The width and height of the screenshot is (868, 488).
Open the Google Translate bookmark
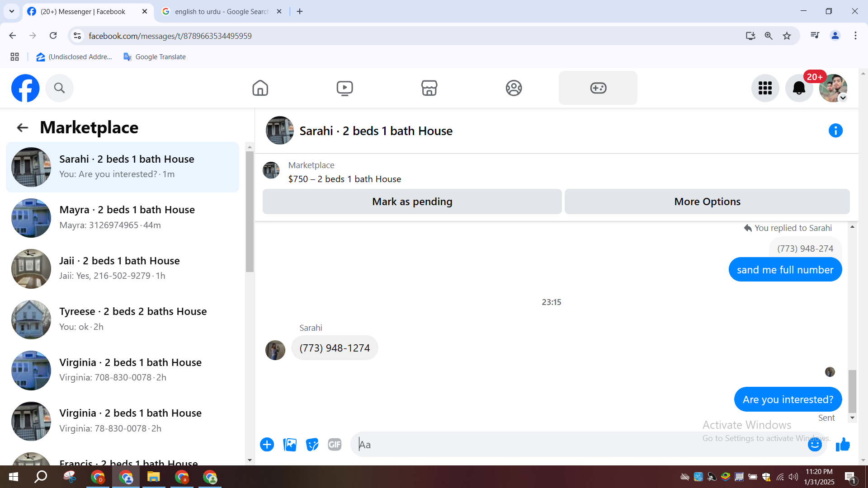[155, 57]
